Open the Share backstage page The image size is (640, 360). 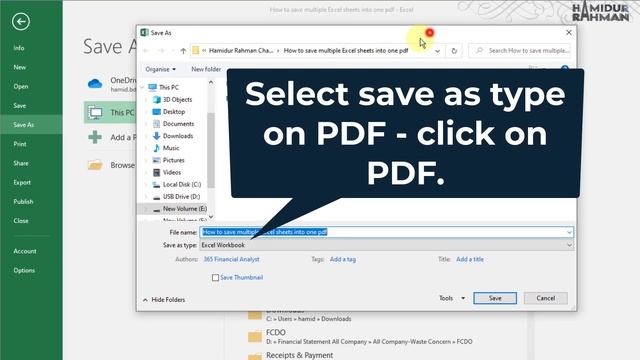point(21,163)
